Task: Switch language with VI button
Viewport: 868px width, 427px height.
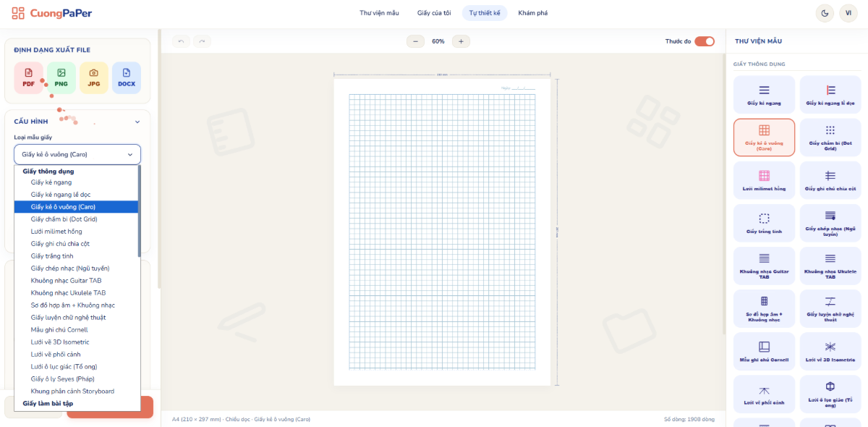Action: click(848, 13)
